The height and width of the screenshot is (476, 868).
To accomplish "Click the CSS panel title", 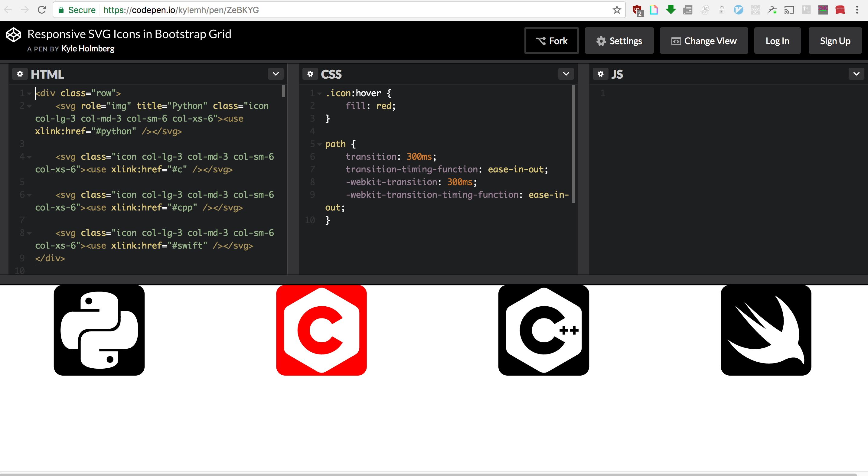I will (x=331, y=74).
